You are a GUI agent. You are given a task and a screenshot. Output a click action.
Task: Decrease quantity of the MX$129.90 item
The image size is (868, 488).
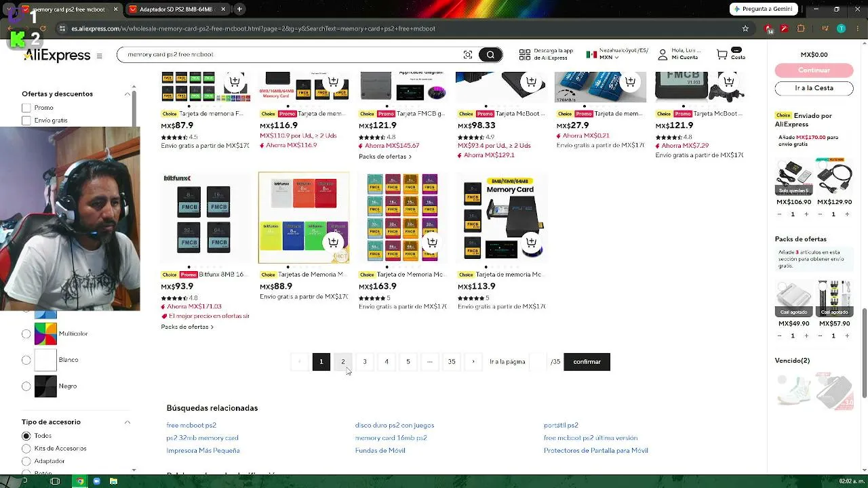(820, 214)
